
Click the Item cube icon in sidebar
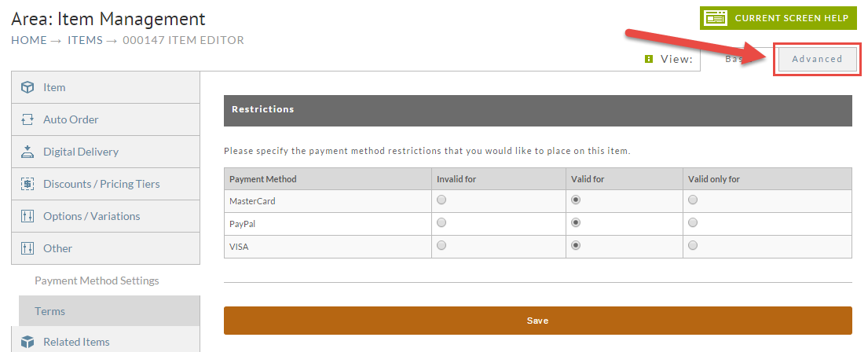tap(27, 87)
